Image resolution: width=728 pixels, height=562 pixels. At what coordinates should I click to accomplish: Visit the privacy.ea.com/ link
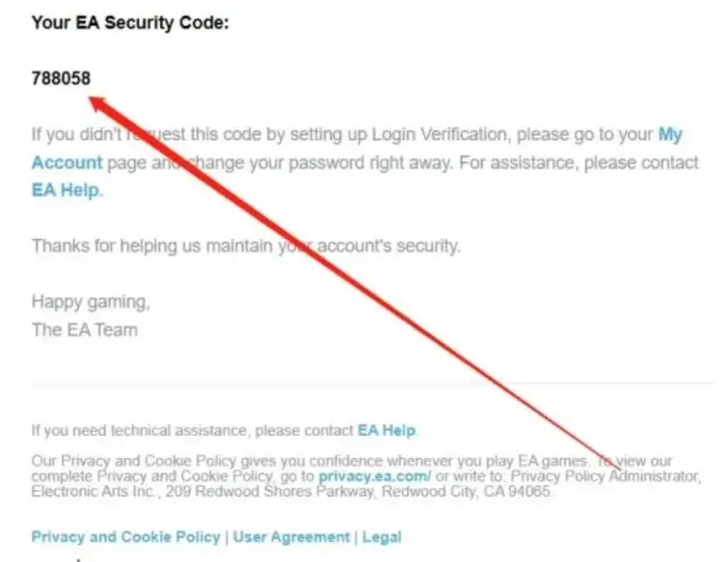(375, 476)
